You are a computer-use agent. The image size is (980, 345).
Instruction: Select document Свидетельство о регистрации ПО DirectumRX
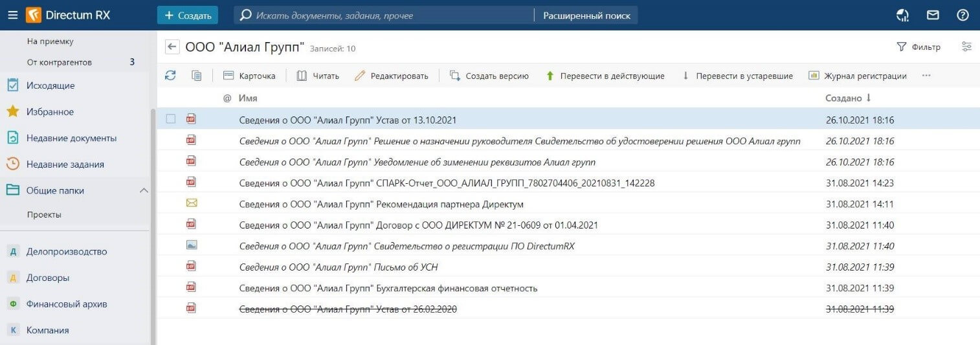pos(406,246)
